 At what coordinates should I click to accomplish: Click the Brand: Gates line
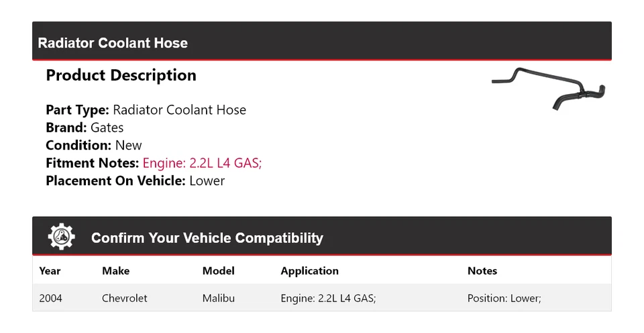pos(85,128)
